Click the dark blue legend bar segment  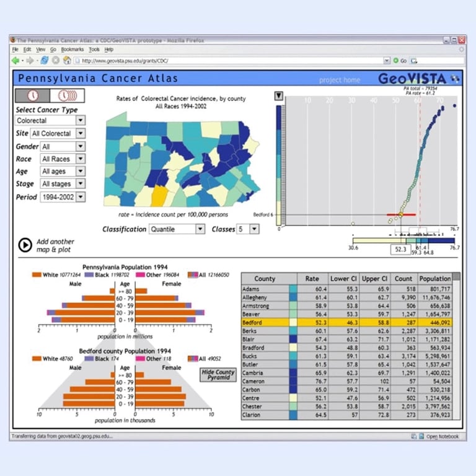[441, 240]
